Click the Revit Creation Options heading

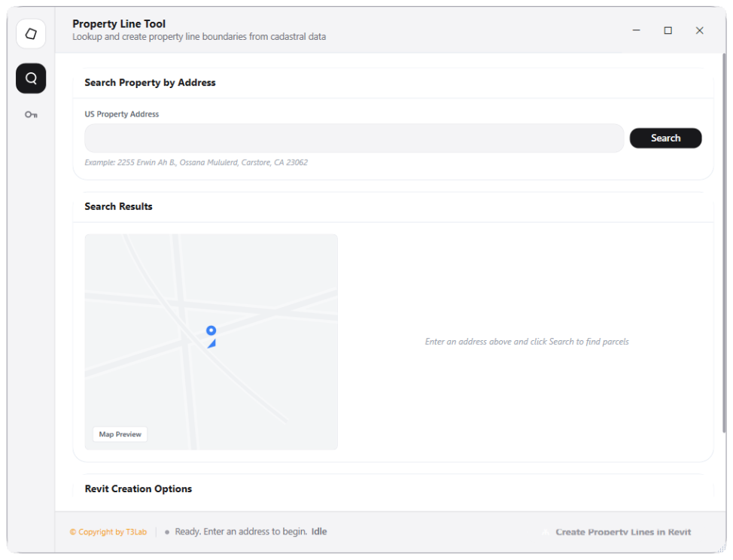pyautogui.click(x=138, y=489)
